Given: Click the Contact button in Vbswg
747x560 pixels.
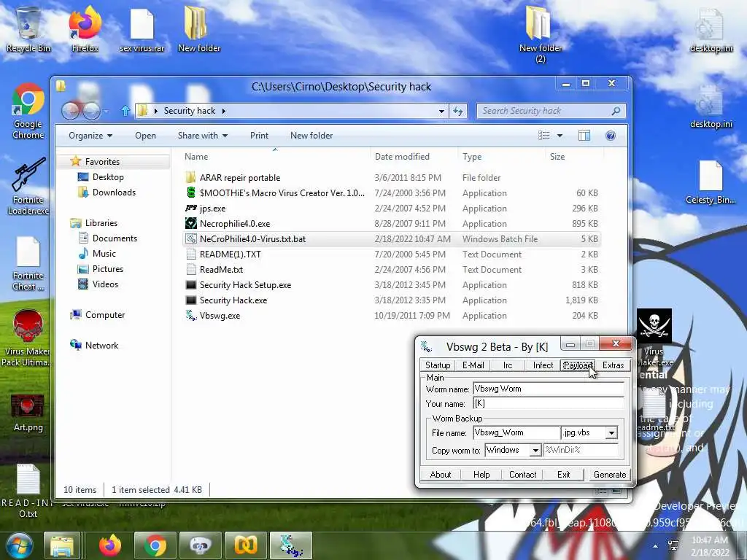Looking at the screenshot, I should (522, 475).
